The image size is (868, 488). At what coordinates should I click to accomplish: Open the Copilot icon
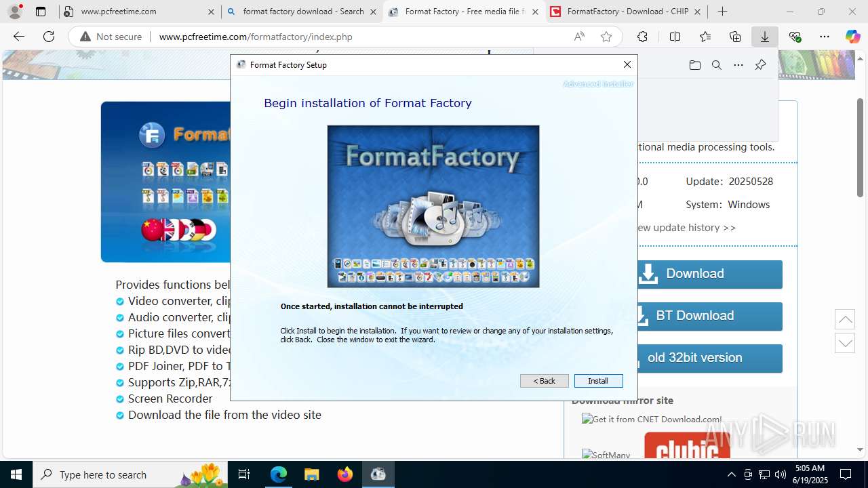coord(853,37)
